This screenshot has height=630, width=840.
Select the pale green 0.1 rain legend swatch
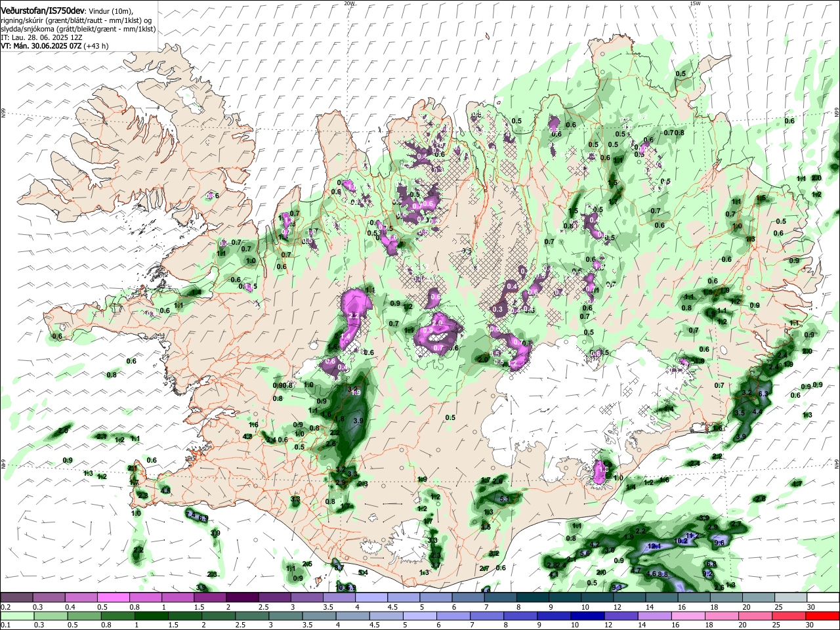(16, 616)
